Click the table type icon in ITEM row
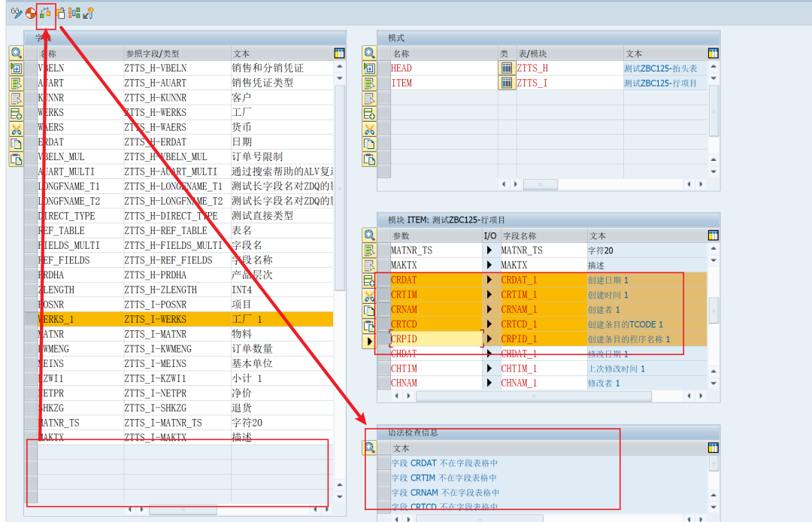 507,83
